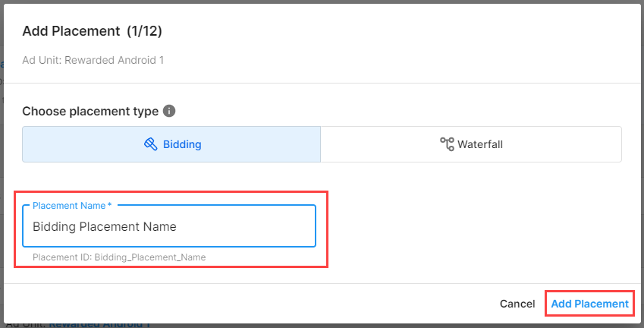Click the "Choose placement type" heading

[90, 111]
